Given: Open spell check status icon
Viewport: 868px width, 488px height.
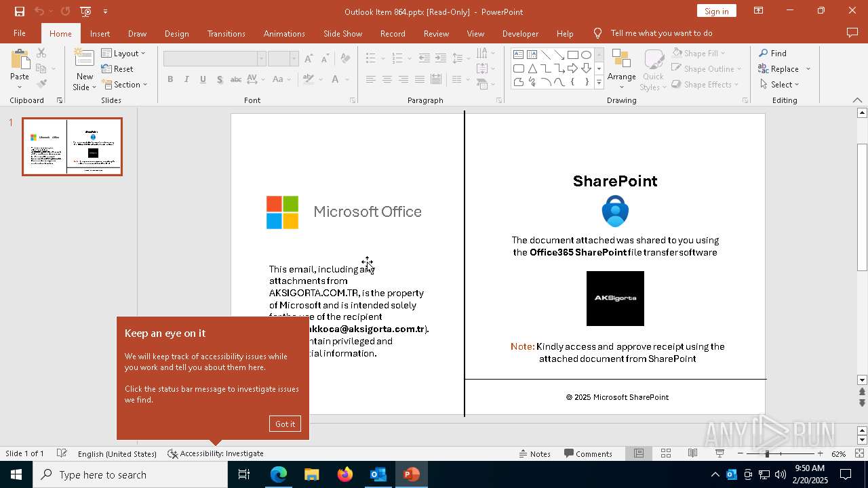Looking at the screenshot, I should (62, 453).
